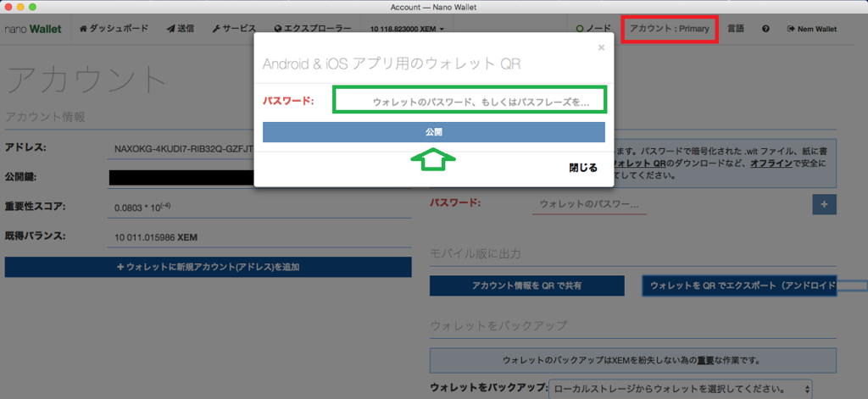Click the plus button beside password field

pos(824,204)
